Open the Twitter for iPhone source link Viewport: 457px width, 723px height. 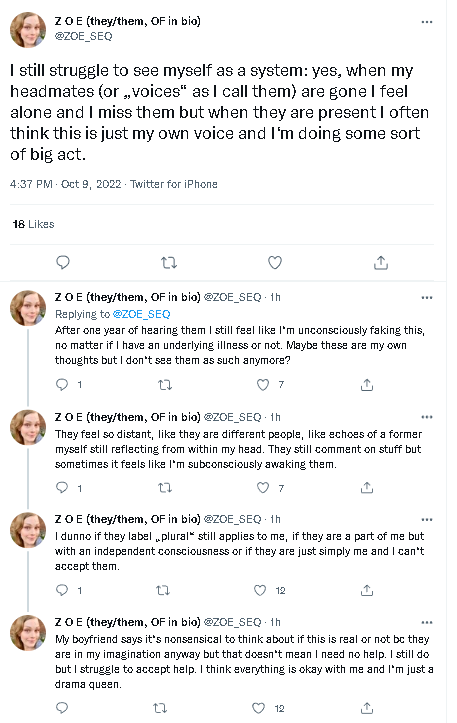[173, 184]
